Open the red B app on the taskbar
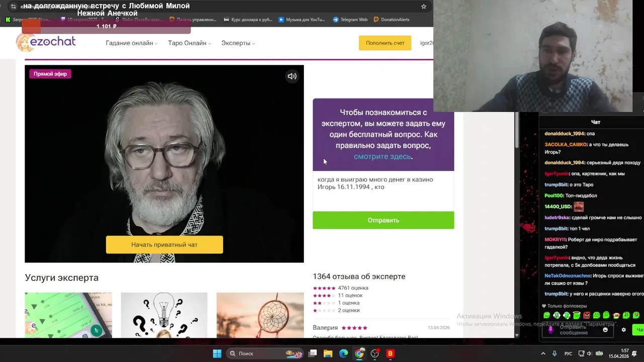 pos(390,353)
